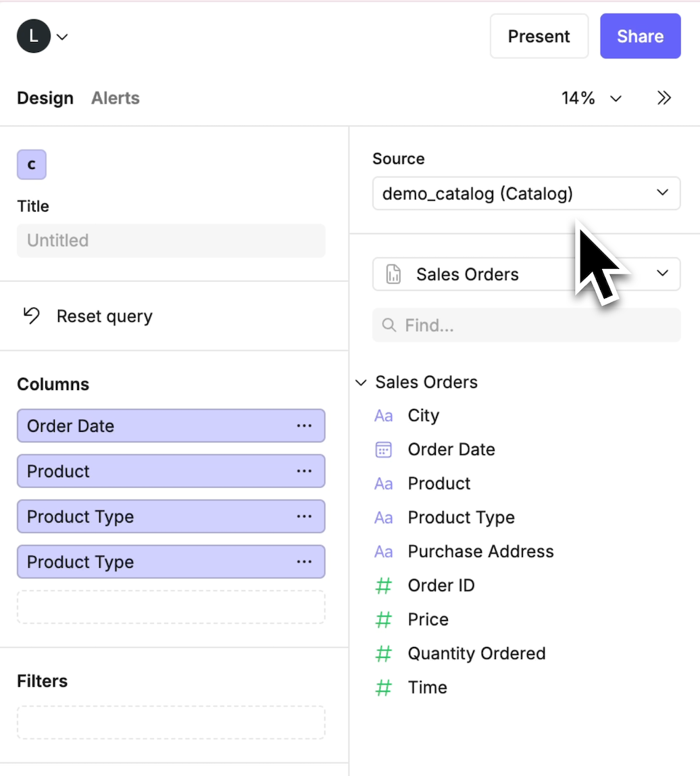The image size is (700, 776).
Task: Click the calendar icon beside Order Date field
Action: (x=383, y=450)
